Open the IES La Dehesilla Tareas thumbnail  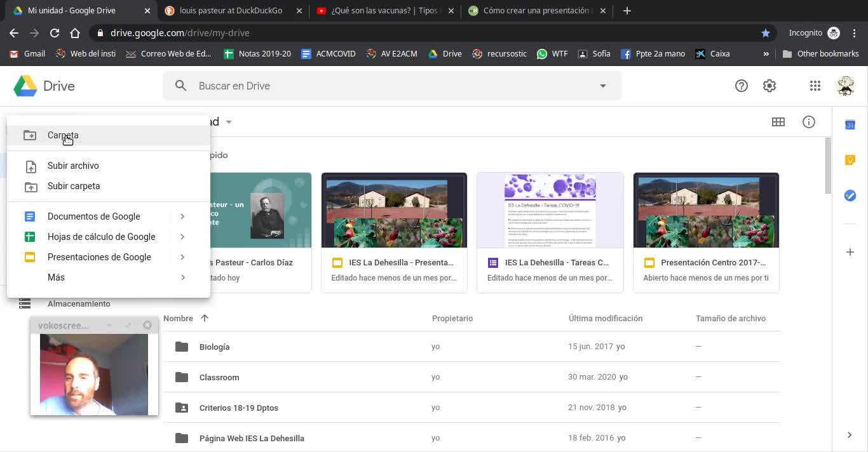coord(550,210)
